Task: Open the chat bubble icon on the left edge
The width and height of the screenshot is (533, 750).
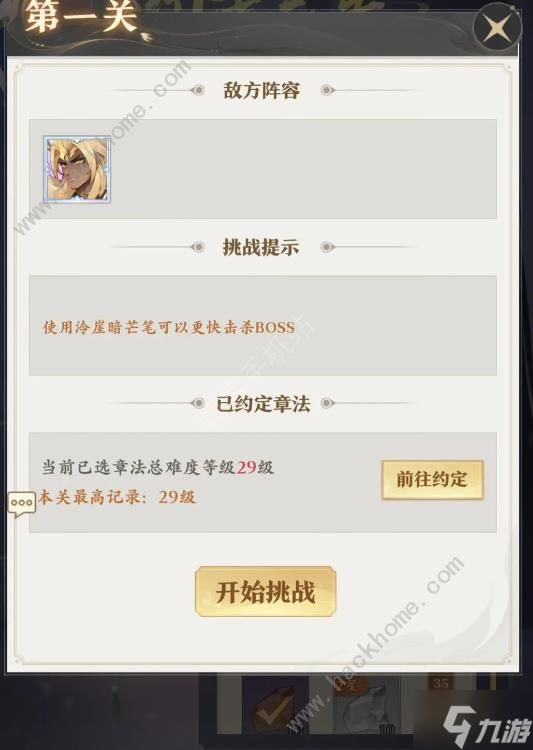Action: [x=22, y=504]
